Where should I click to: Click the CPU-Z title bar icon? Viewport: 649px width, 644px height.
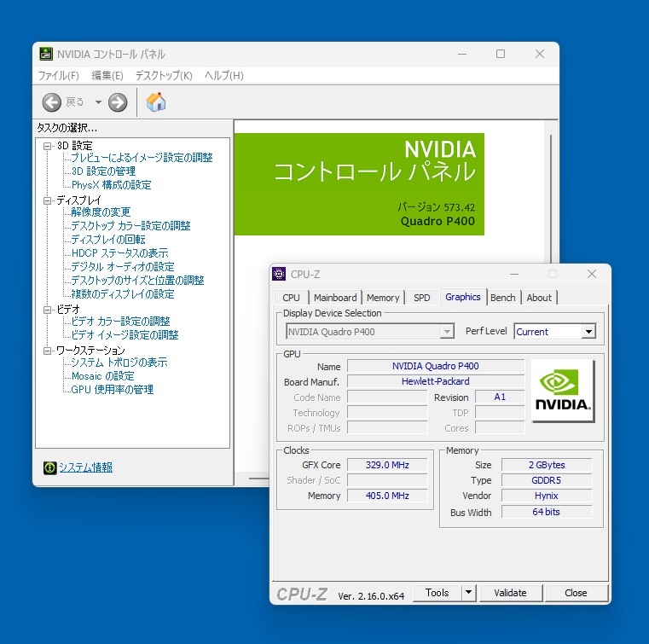point(279,274)
